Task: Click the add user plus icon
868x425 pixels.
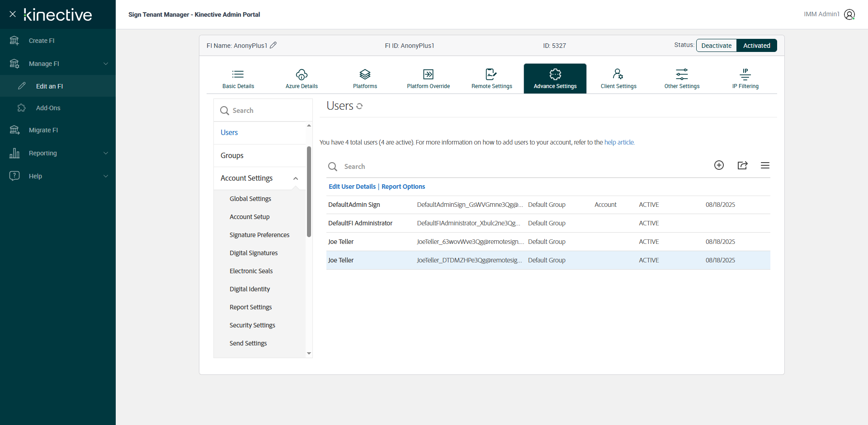Action: (719, 165)
